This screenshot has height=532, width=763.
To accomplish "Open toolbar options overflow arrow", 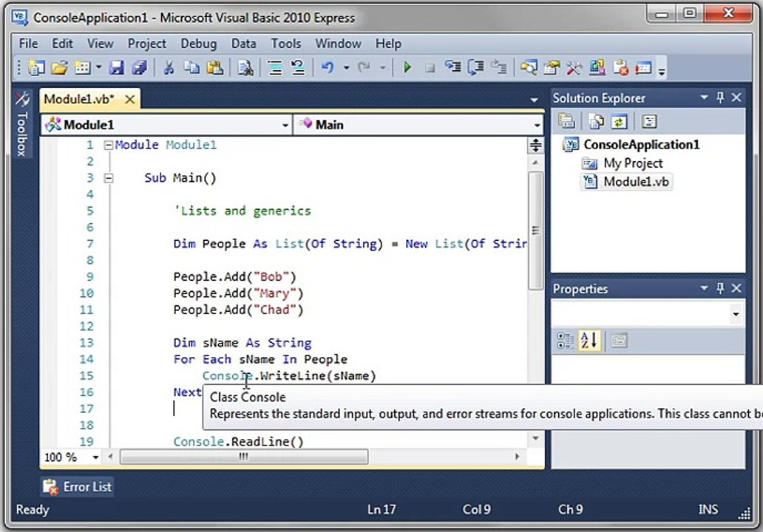I will tap(661, 71).
